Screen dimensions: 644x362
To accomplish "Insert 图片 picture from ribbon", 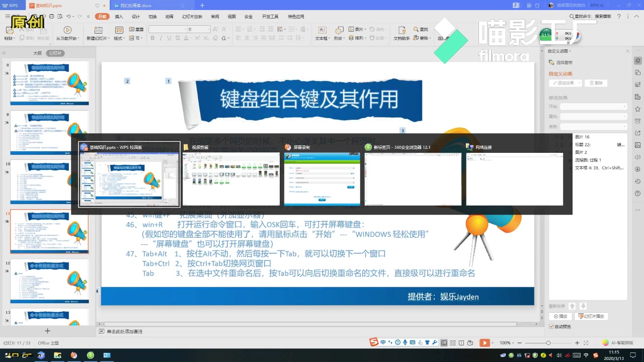I will pyautogui.click(x=358, y=29).
